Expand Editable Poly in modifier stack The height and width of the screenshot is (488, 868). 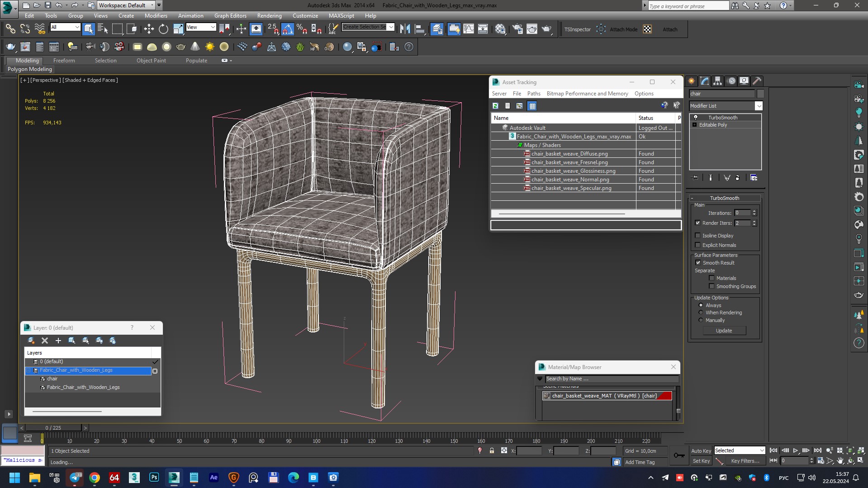tap(694, 125)
